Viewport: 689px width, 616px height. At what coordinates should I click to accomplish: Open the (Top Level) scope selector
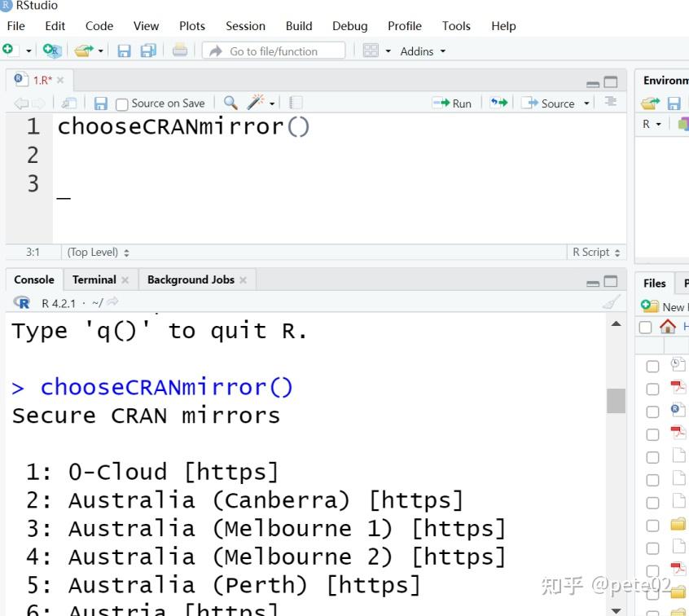98,252
